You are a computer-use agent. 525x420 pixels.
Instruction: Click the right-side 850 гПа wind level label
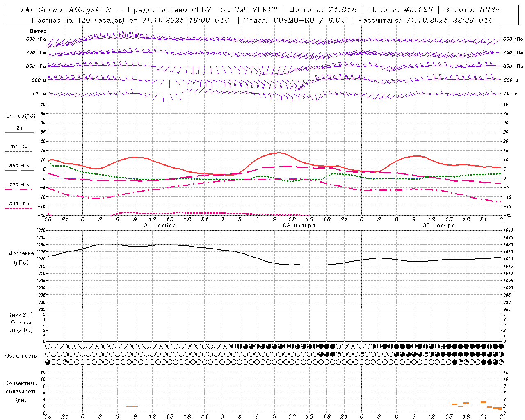(x=513, y=66)
